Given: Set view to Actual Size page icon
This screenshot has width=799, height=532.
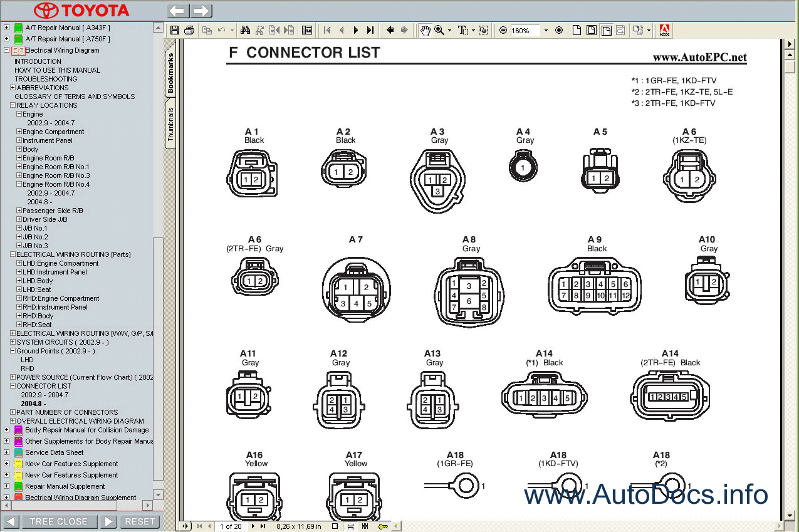Looking at the screenshot, I should point(577,30).
